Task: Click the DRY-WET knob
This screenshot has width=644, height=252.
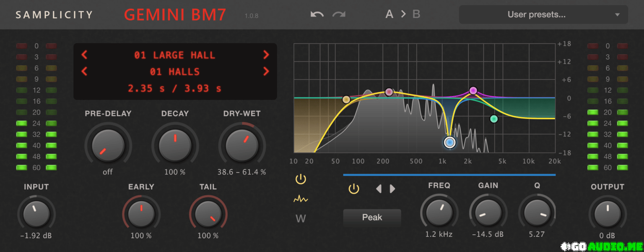Action: [x=242, y=145]
